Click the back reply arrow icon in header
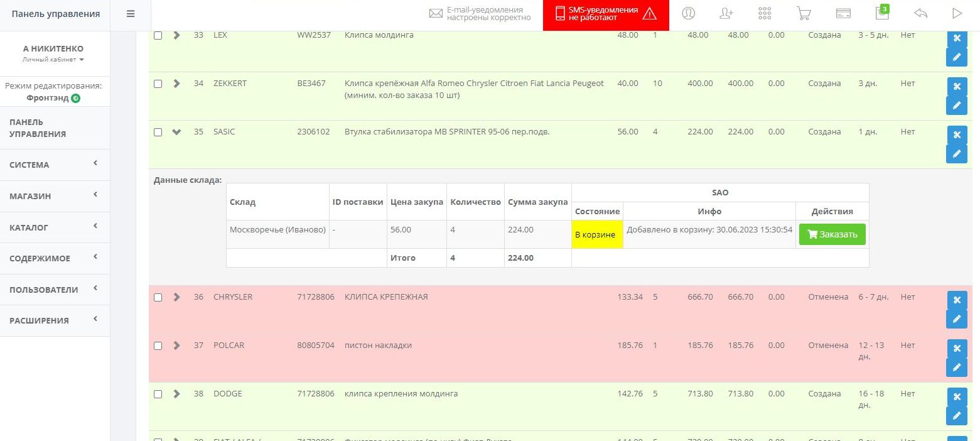Viewport: 980px width, 441px height. (x=920, y=14)
